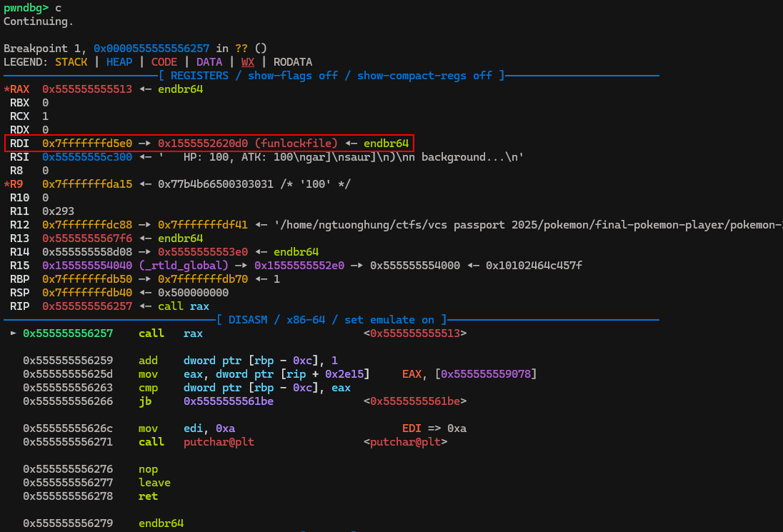This screenshot has height=532, width=783.
Task: Click the pwndbg prompt at top
Action: [26, 8]
